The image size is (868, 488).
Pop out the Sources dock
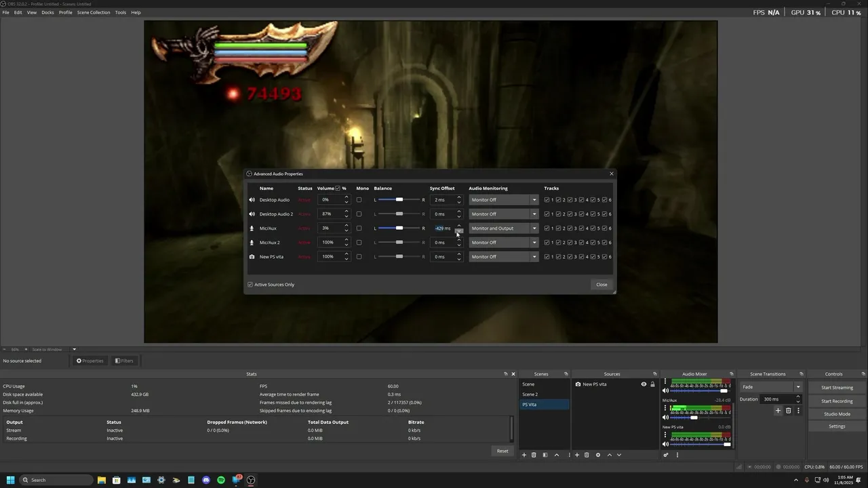tap(655, 374)
